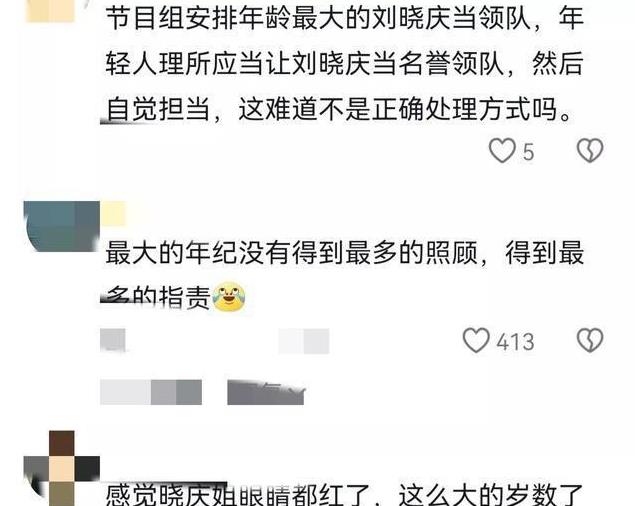Open the comment starting 最大的年纪没有得到

click(x=344, y=275)
